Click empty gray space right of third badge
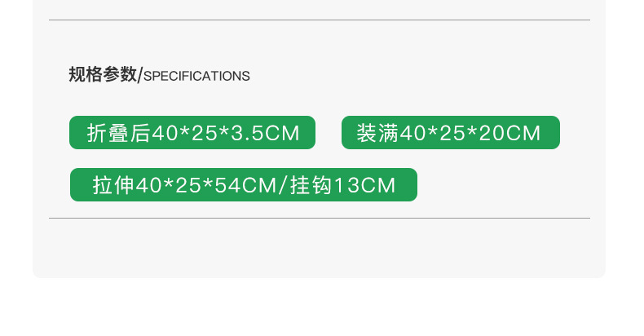 505,185
